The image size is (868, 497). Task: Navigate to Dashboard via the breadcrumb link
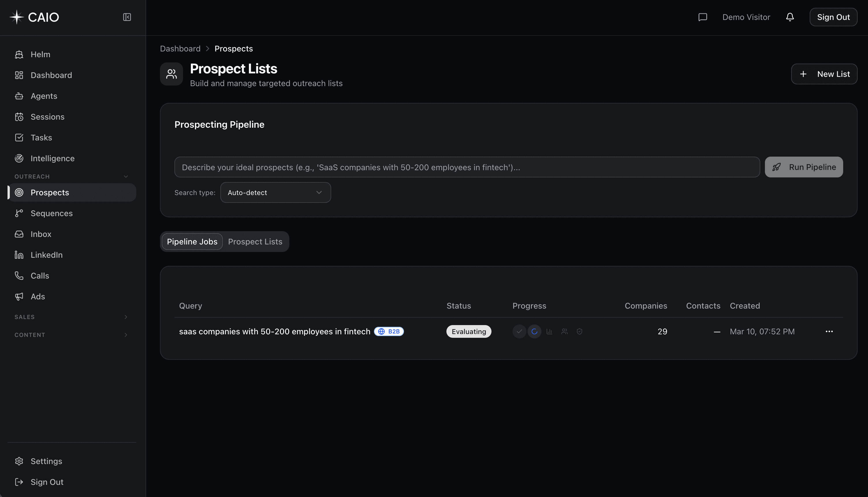[x=180, y=49]
